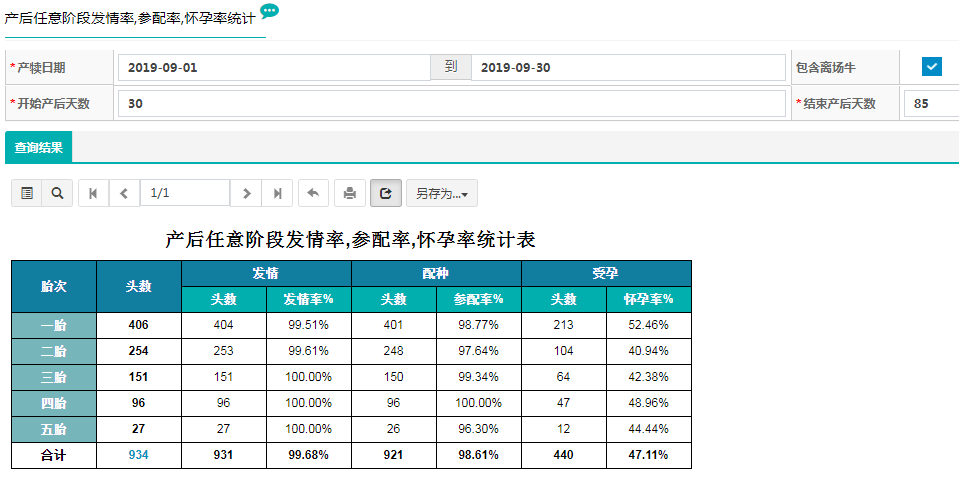The image size is (959, 477).
Task: Click the 42.38% pregnancy rate cell
Action: [x=649, y=377]
